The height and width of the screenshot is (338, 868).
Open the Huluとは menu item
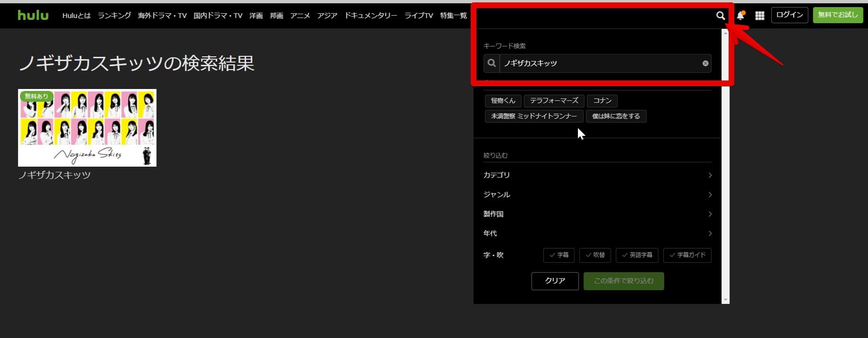(76, 16)
